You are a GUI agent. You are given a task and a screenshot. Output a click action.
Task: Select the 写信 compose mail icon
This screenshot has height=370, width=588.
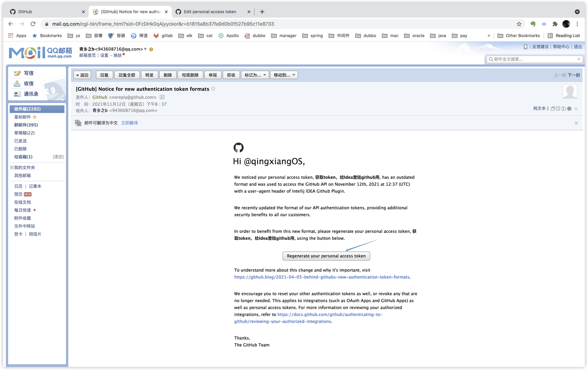pyautogui.click(x=17, y=73)
